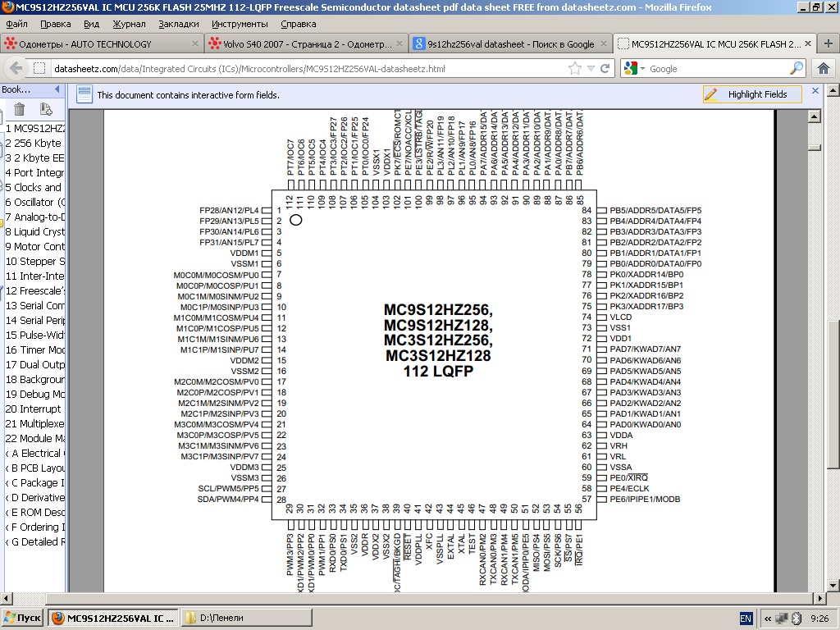Open bookmark 5 Clocks and
The width and height of the screenshot is (840, 630).
click(34, 188)
